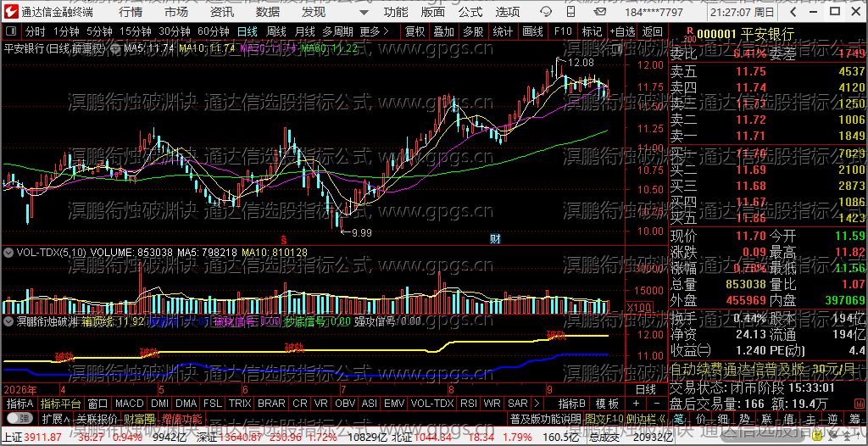The image size is (868, 446).
Task: Click the small square icon in chart corner
Action: [x=616, y=48]
